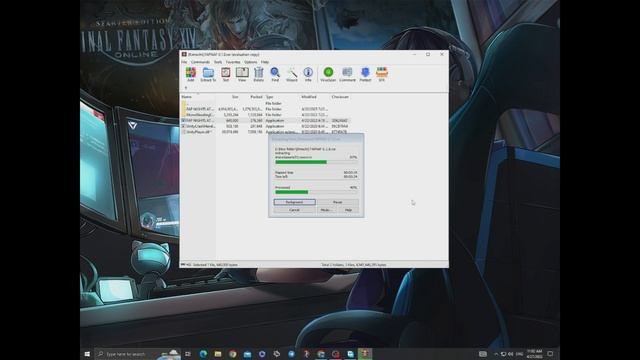Open the Options menu

(x=251, y=62)
